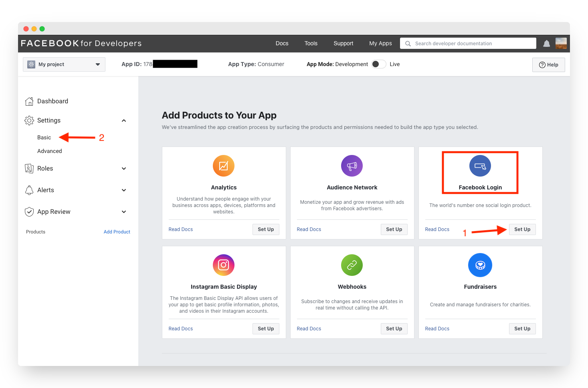588x388 pixels.
Task: Click the user profile avatar
Action: pyautogui.click(x=561, y=43)
